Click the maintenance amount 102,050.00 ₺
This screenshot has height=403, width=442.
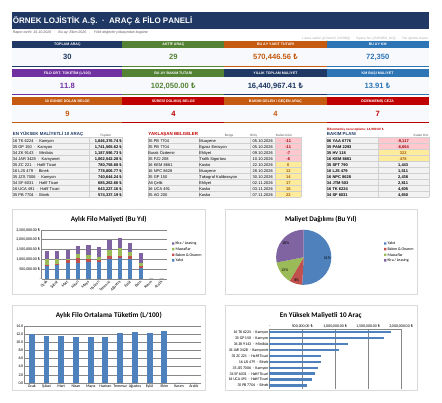point(173,86)
